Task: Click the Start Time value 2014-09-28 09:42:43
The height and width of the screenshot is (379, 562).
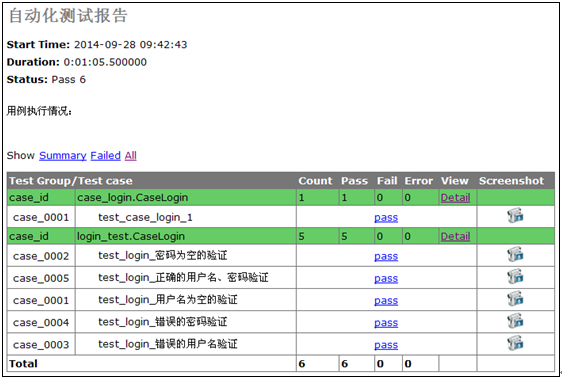Action: click(x=130, y=44)
